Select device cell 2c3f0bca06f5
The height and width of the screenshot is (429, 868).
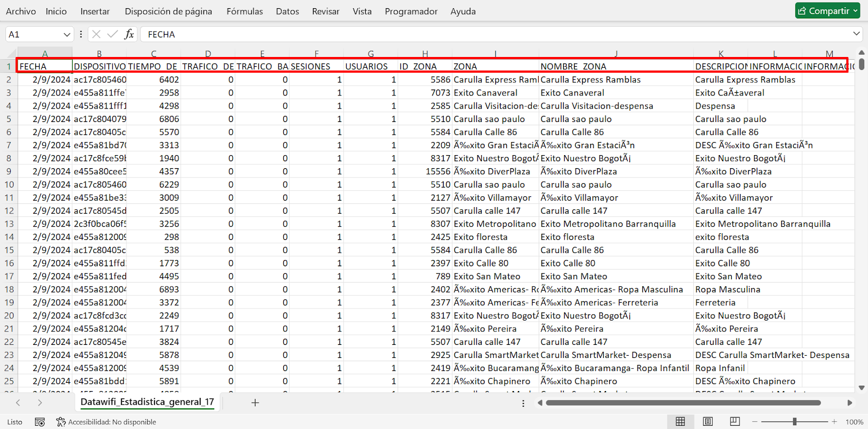[x=99, y=224]
